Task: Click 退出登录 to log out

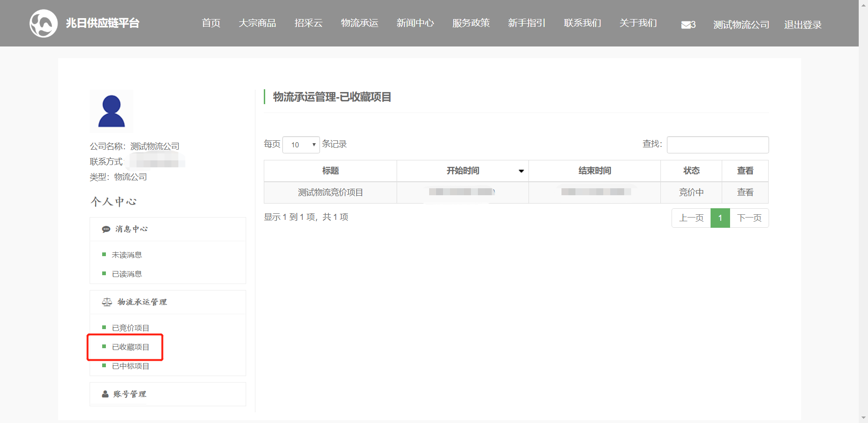Action: pos(803,25)
